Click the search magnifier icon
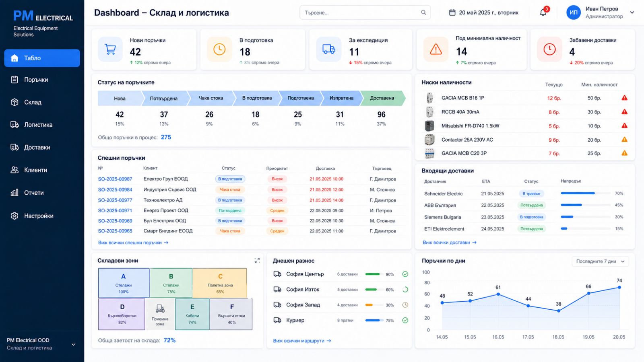The image size is (644, 362). (423, 12)
